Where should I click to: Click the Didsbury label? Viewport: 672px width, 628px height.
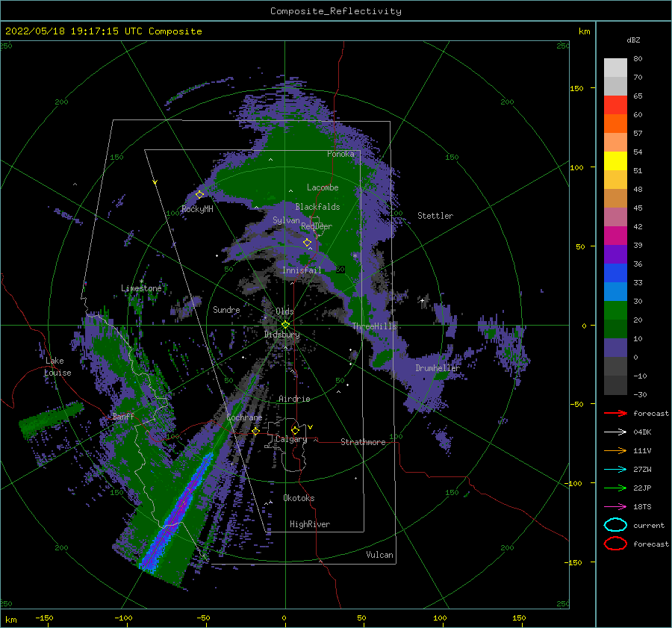click(x=281, y=335)
